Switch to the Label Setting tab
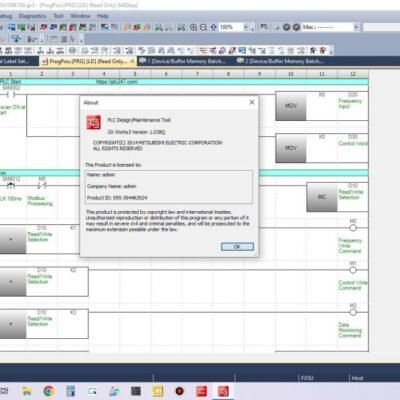400x400 pixels. click(x=15, y=61)
